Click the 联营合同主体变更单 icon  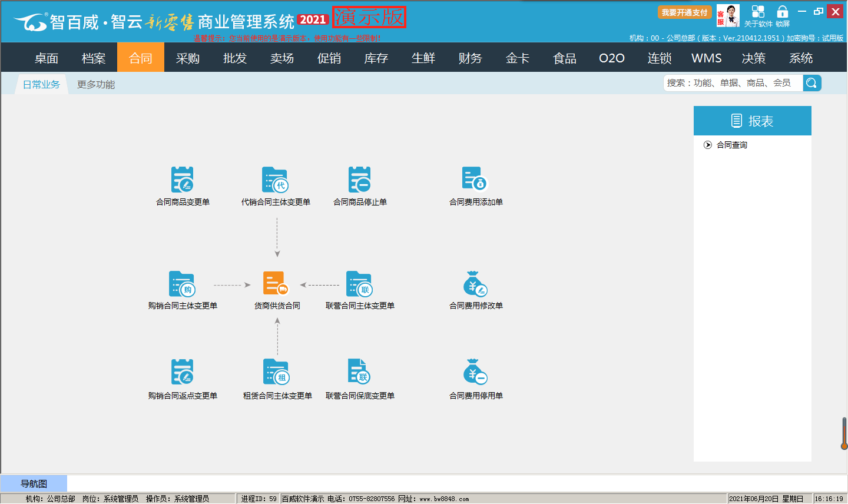pyautogui.click(x=359, y=283)
